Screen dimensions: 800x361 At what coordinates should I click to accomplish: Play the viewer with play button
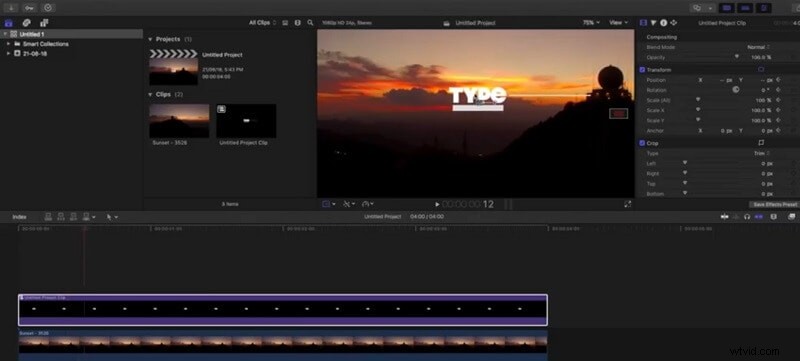(x=437, y=204)
